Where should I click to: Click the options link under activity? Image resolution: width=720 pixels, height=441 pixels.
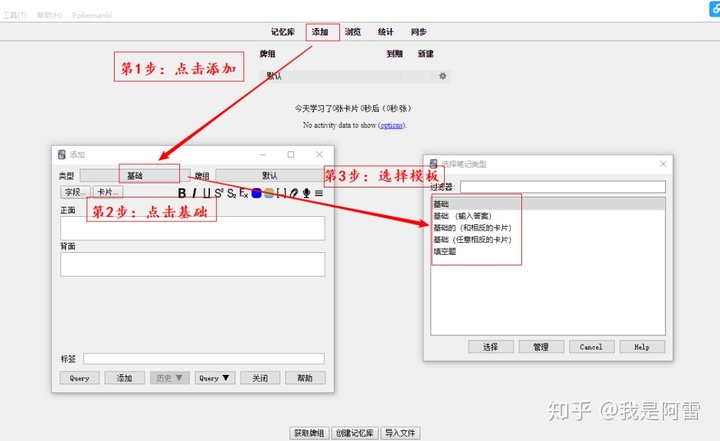pyautogui.click(x=392, y=125)
